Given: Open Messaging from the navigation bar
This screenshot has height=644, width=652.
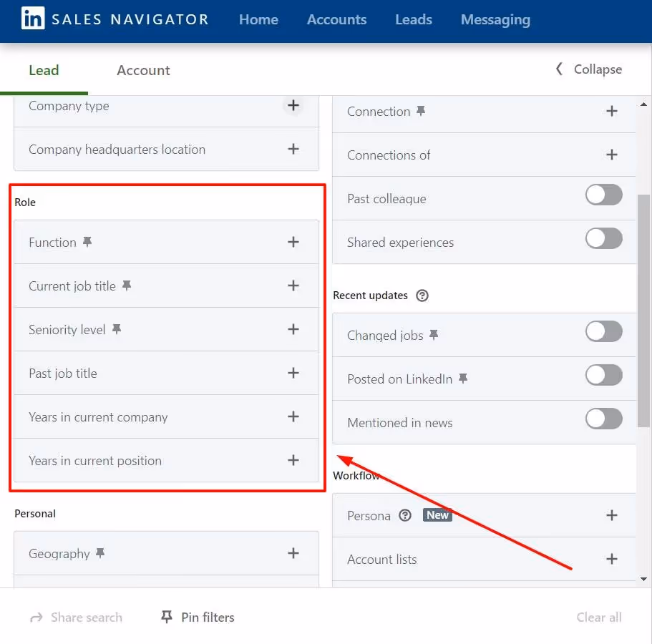Looking at the screenshot, I should coord(495,20).
